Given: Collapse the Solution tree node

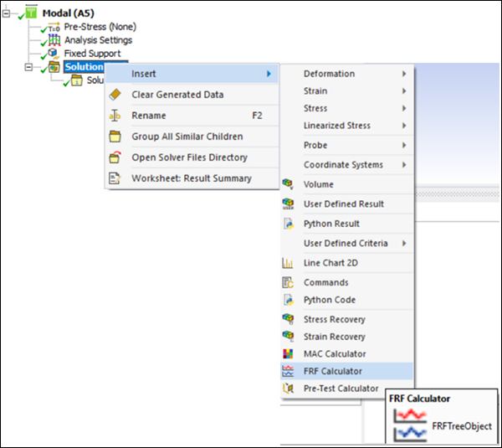Looking at the screenshot, I should [28, 67].
